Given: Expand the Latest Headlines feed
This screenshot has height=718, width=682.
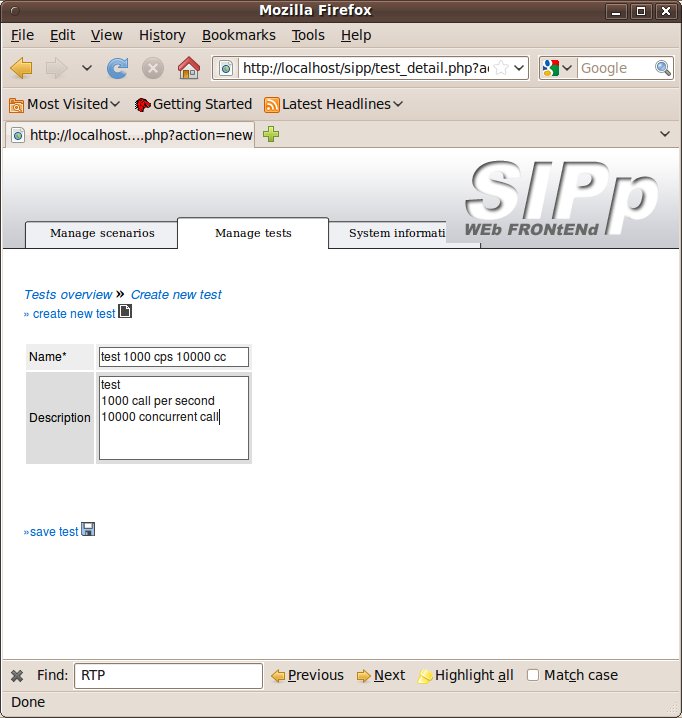Looking at the screenshot, I should pos(333,104).
